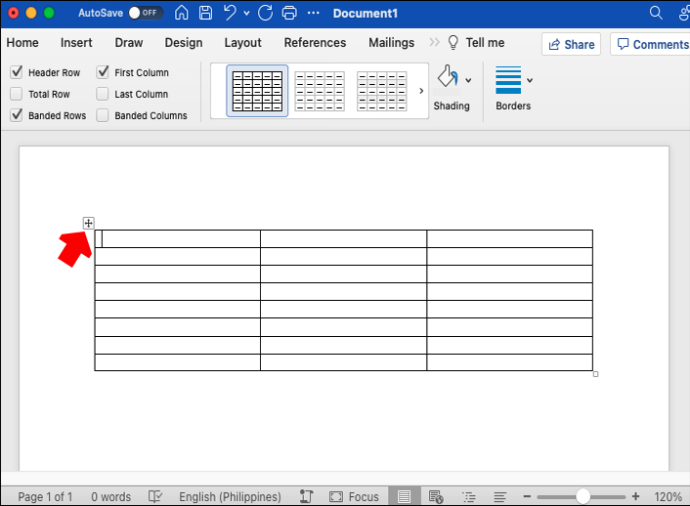Switch to Mailings tab
This screenshot has height=506, width=690.
click(392, 43)
